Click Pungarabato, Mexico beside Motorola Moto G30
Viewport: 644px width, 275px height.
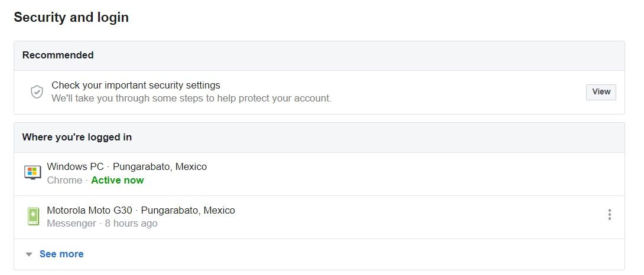pos(188,210)
